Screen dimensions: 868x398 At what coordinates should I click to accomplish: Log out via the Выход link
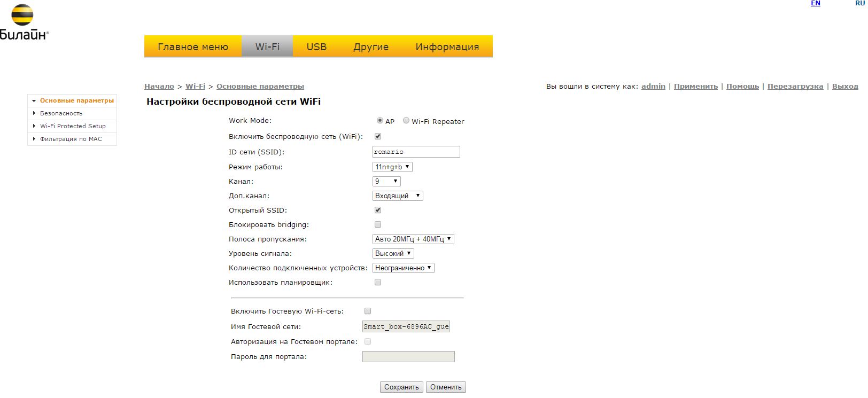845,86
